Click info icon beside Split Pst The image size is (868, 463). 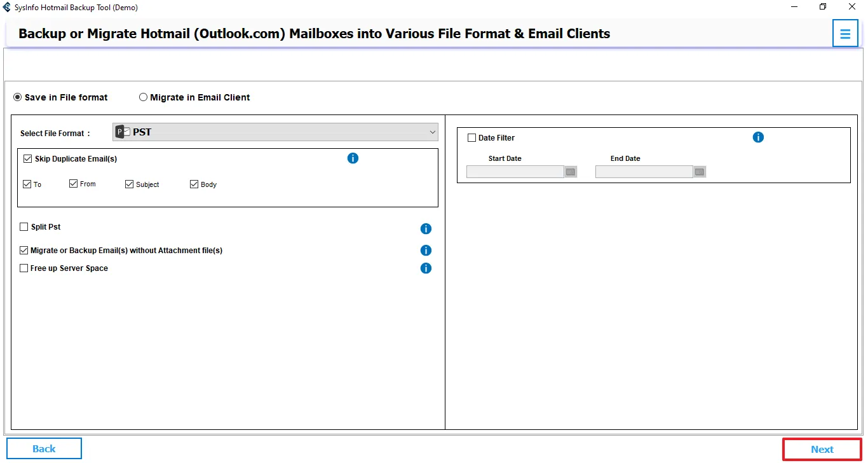tap(426, 229)
